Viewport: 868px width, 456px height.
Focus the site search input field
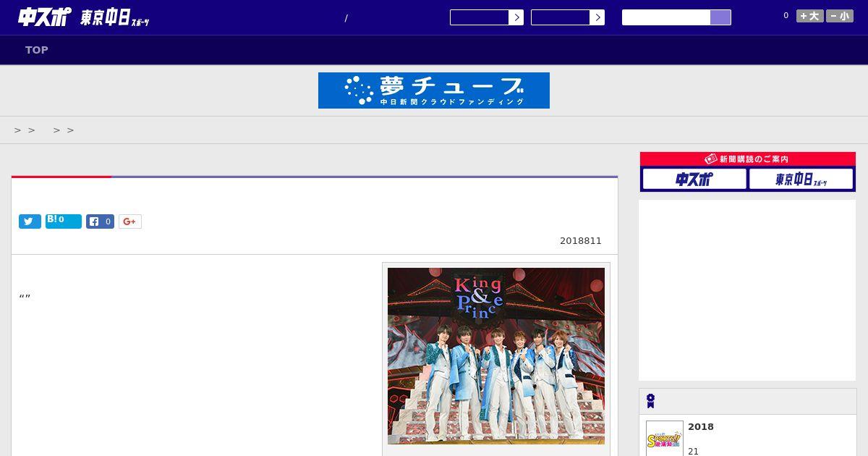pyautogui.click(x=666, y=17)
